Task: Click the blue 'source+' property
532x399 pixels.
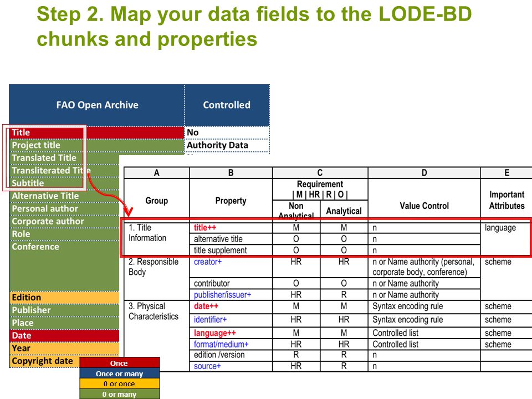Action: (x=207, y=366)
